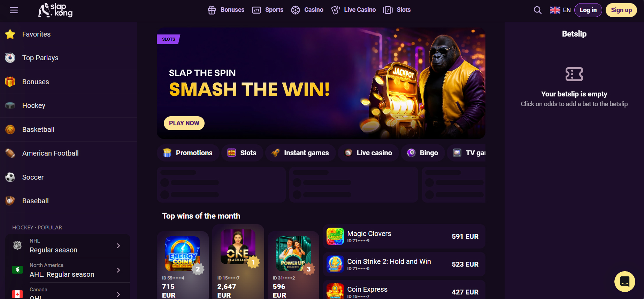Select the Bingo category tab

point(423,153)
